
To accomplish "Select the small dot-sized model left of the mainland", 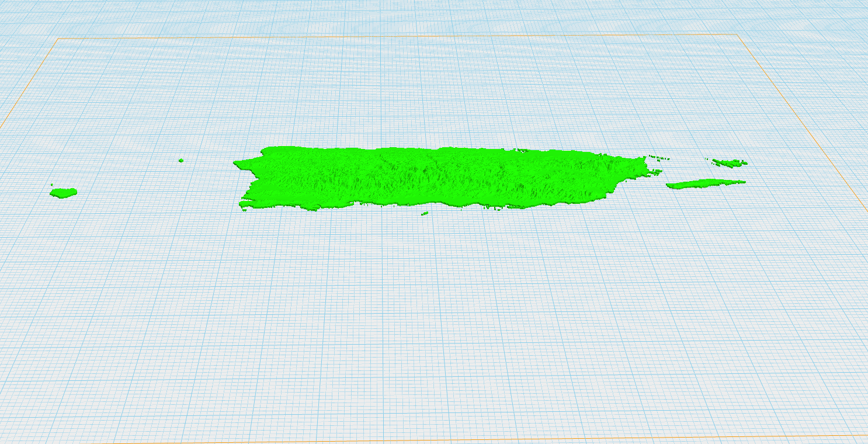I will [181, 161].
